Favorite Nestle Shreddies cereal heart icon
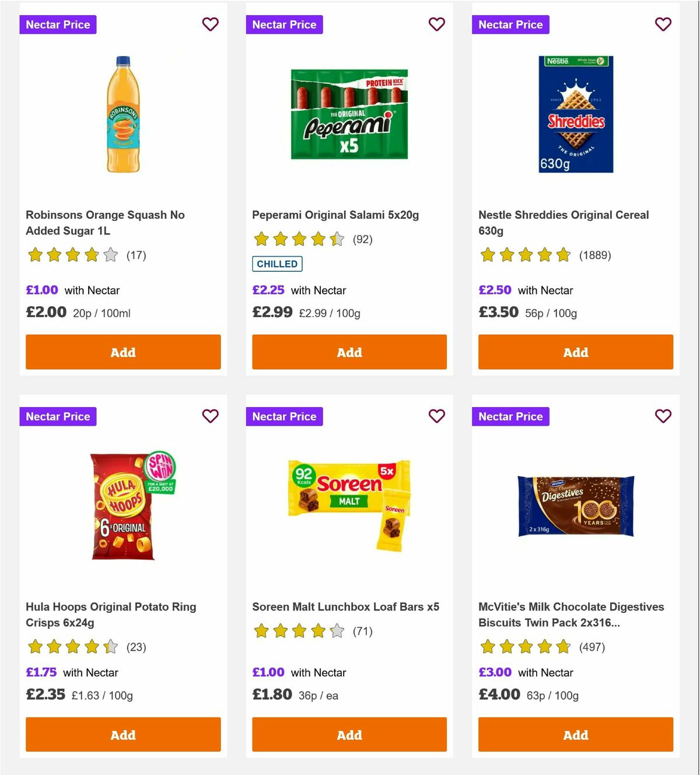700x775 pixels. (x=663, y=24)
